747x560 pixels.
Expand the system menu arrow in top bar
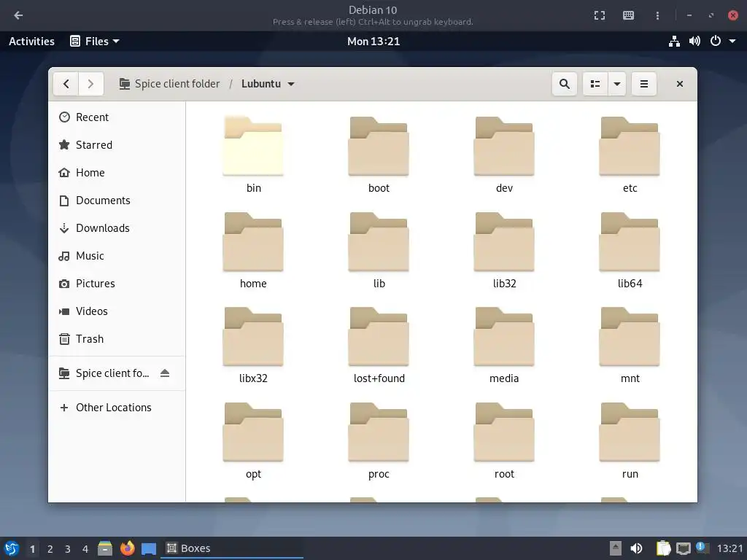(x=732, y=42)
